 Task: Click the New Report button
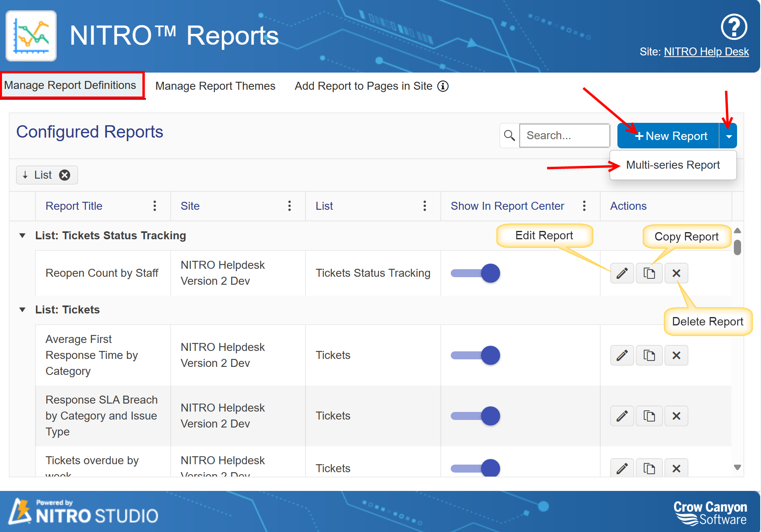click(x=668, y=136)
